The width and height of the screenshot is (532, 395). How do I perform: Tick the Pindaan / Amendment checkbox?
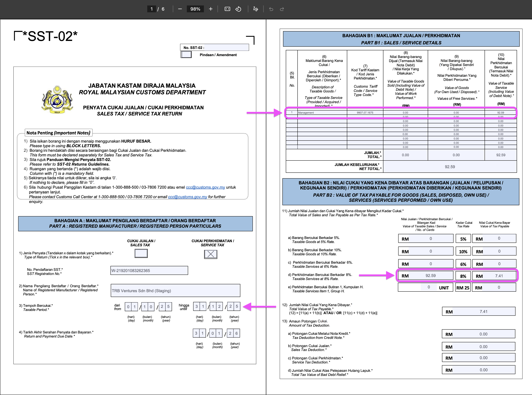tap(186, 55)
